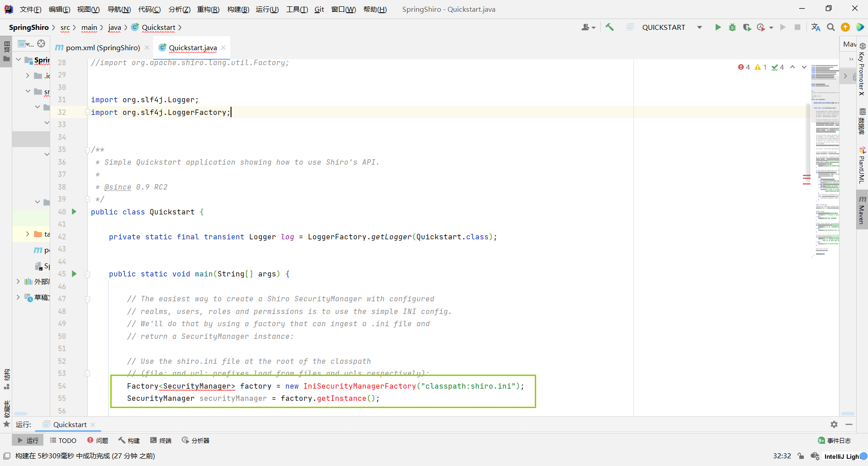Image resolution: width=868 pixels, height=466 pixels.
Task: Expand the 外部库 external libraries node
Action: [x=18, y=281]
